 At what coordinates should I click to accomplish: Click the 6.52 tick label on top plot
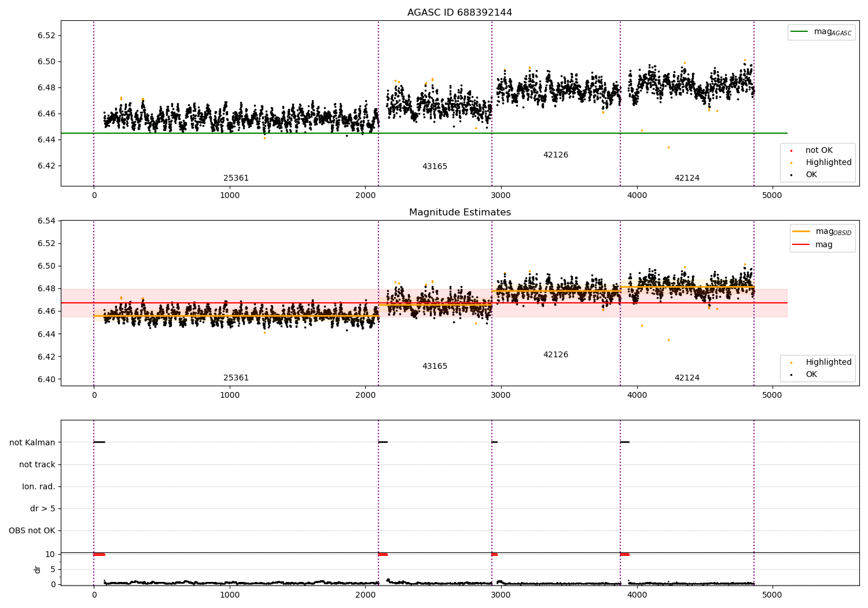point(46,35)
